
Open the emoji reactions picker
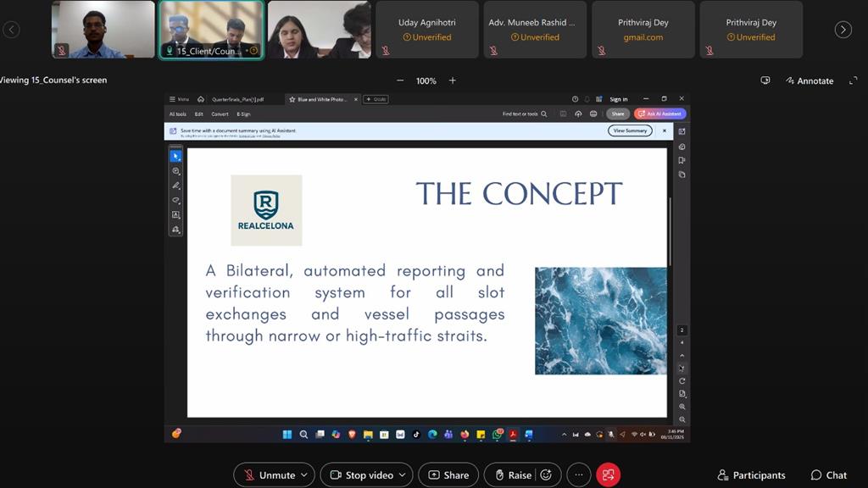[x=546, y=475]
